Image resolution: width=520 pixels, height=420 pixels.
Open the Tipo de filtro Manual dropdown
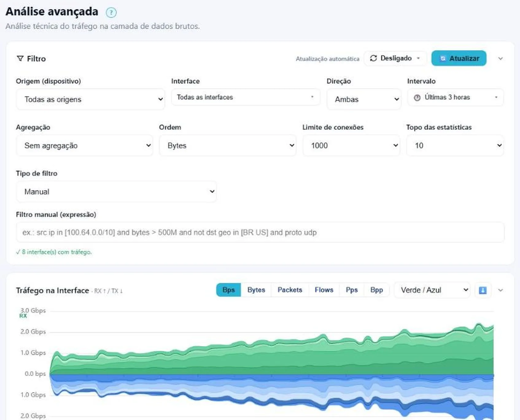(x=116, y=192)
